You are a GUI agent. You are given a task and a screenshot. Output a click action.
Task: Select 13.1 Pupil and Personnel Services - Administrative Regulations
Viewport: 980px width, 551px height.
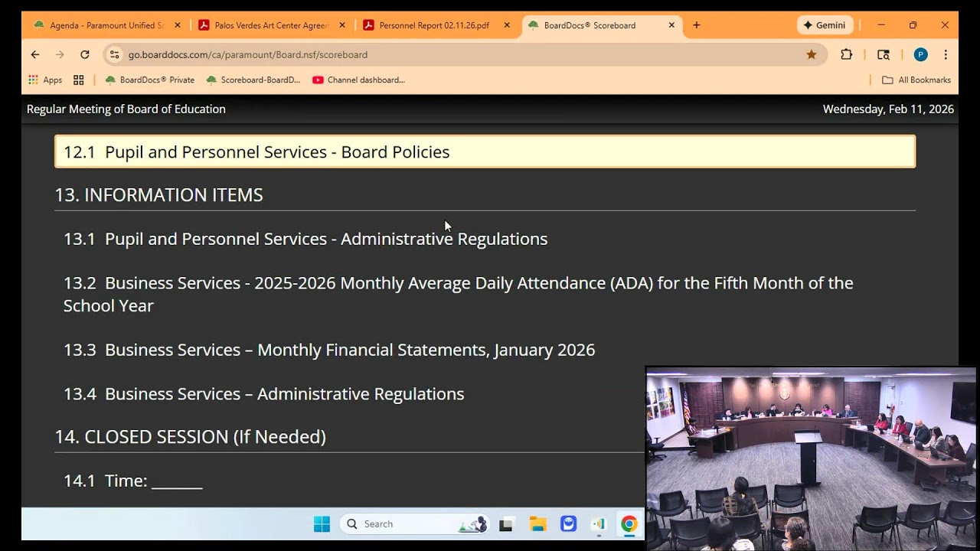tap(305, 239)
